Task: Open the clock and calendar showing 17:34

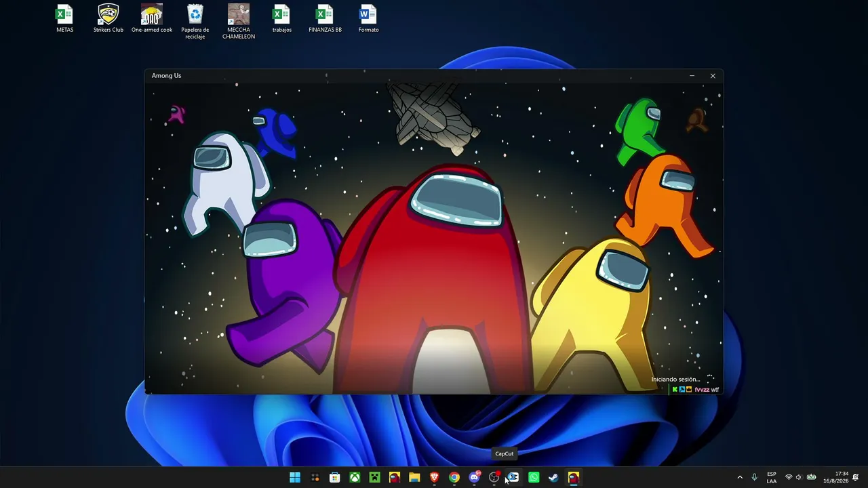Action: pos(836,477)
